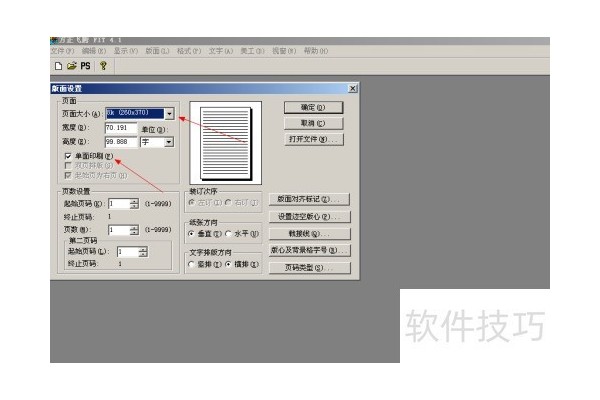
Task: Click the 打开文件 button
Action: tap(313, 139)
